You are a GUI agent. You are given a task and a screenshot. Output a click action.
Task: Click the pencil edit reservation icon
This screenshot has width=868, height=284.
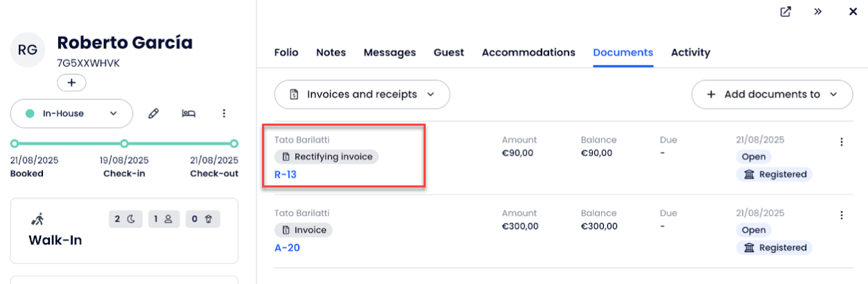[154, 113]
